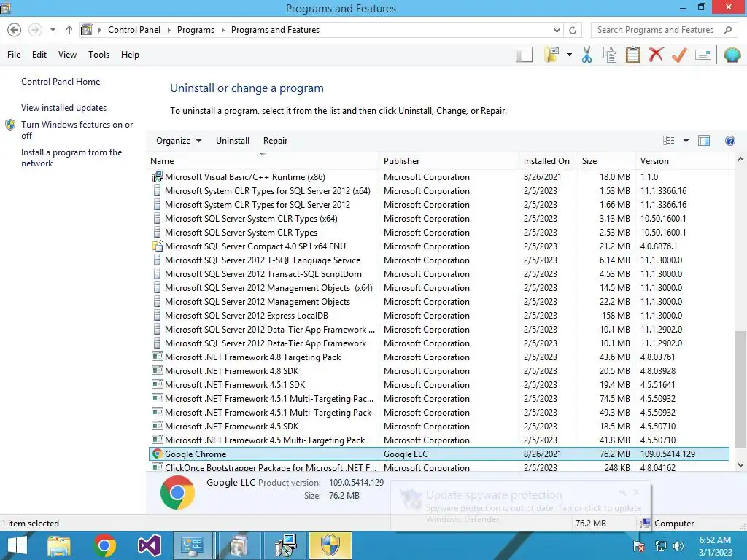
Task: Click the Show preview pane icon
Action: point(704,141)
